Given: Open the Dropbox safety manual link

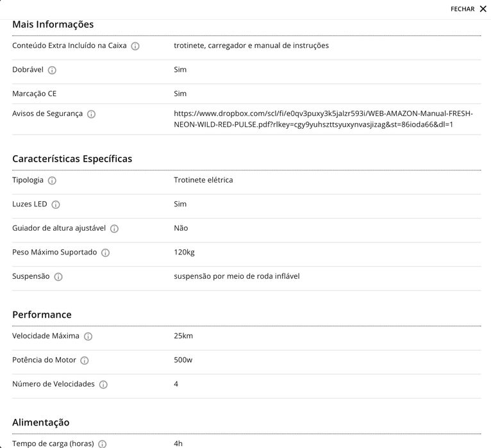Looking at the screenshot, I should (x=323, y=119).
